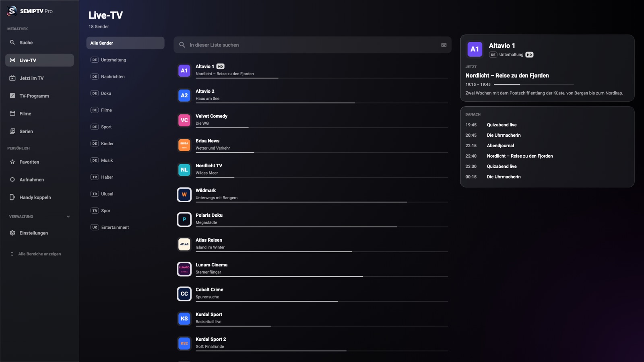The image size is (644, 362).
Task: Filter by DE Musik category
Action: click(x=125, y=160)
